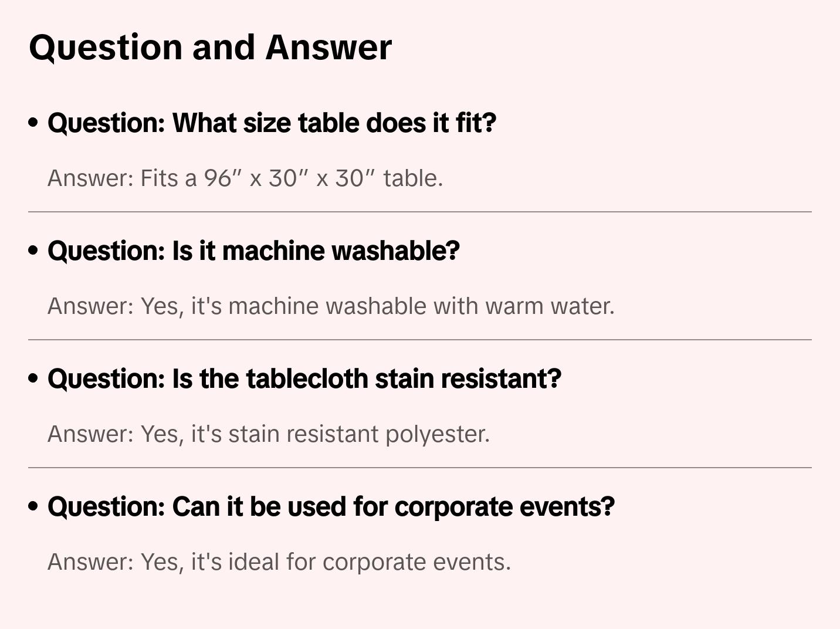Click the word "Answer" in the page heading

click(328, 47)
